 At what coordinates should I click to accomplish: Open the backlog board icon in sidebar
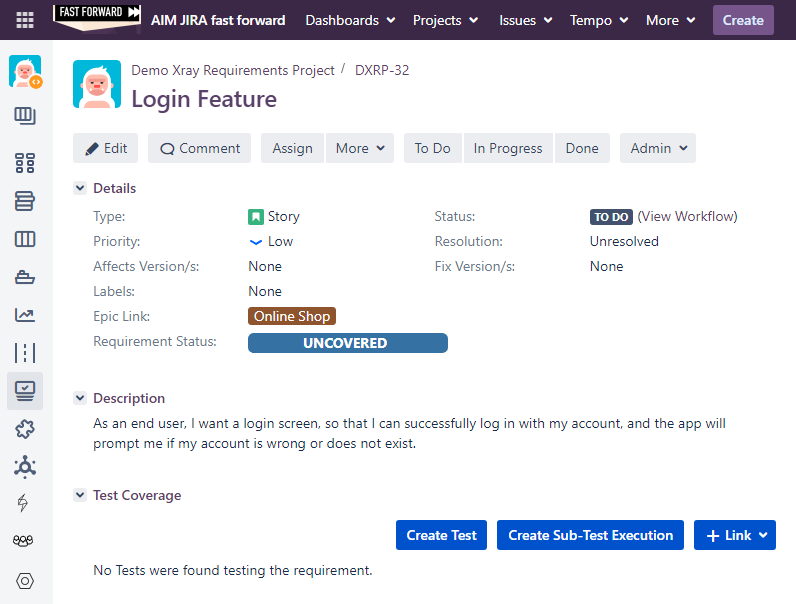coord(25,116)
